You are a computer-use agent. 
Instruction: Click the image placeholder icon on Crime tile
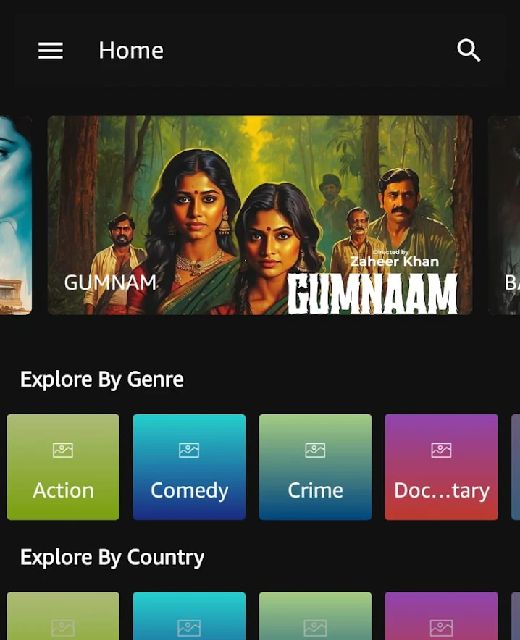pyautogui.click(x=315, y=451)
